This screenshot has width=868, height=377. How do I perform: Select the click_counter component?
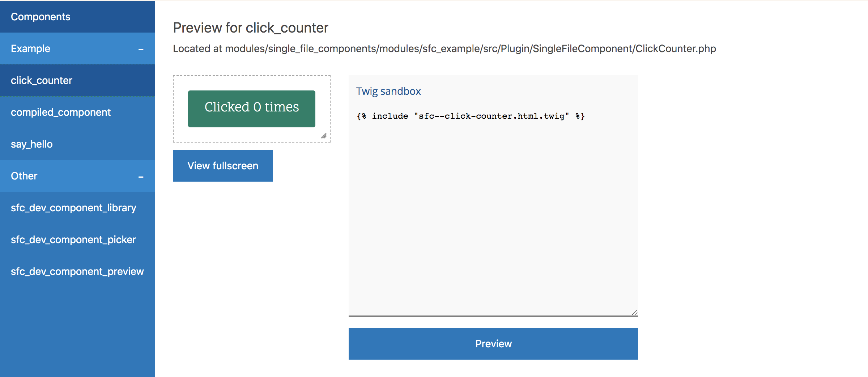coord(42,80)
